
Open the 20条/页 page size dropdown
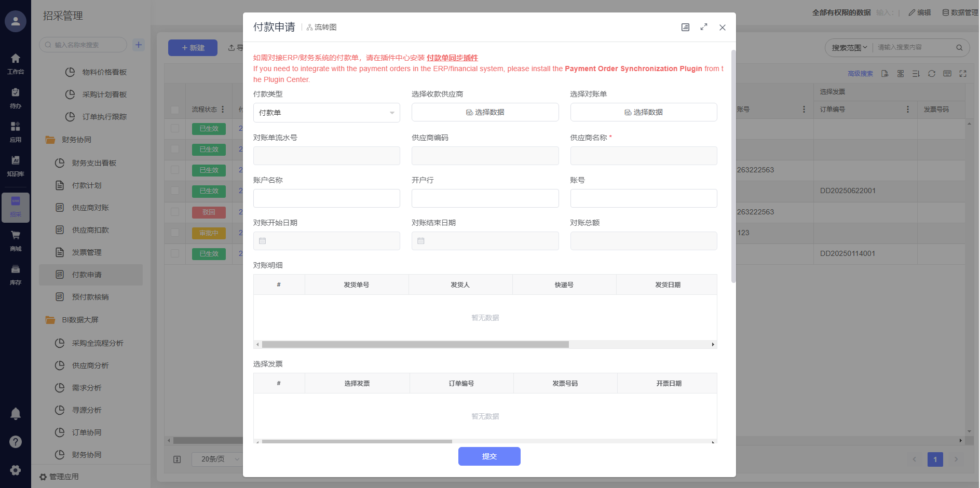[x=217, y=459]
